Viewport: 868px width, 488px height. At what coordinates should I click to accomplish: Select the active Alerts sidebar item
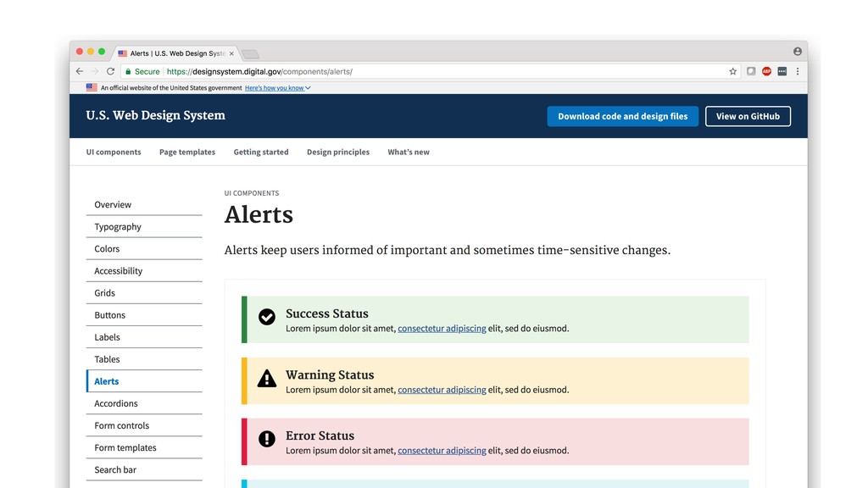click(144, 382)
